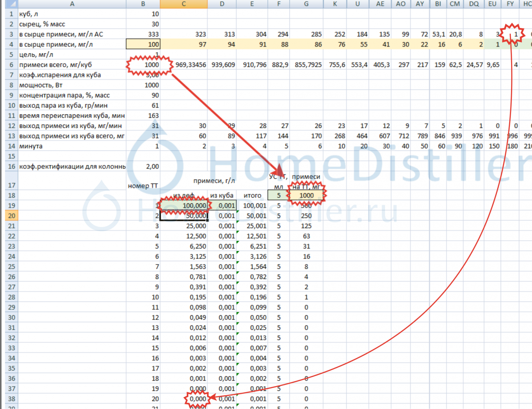Click cell 'в сырце примеси, мг/л АС'

(72, 34)
